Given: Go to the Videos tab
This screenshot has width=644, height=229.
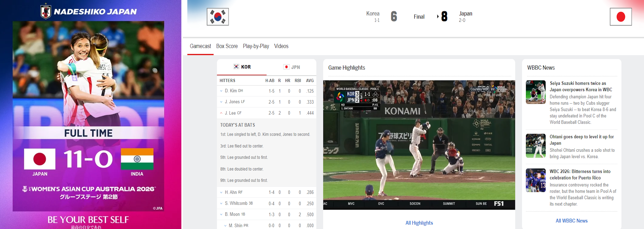Looking at the screenshot, I should pyautogui.click(x=281, y=46).
